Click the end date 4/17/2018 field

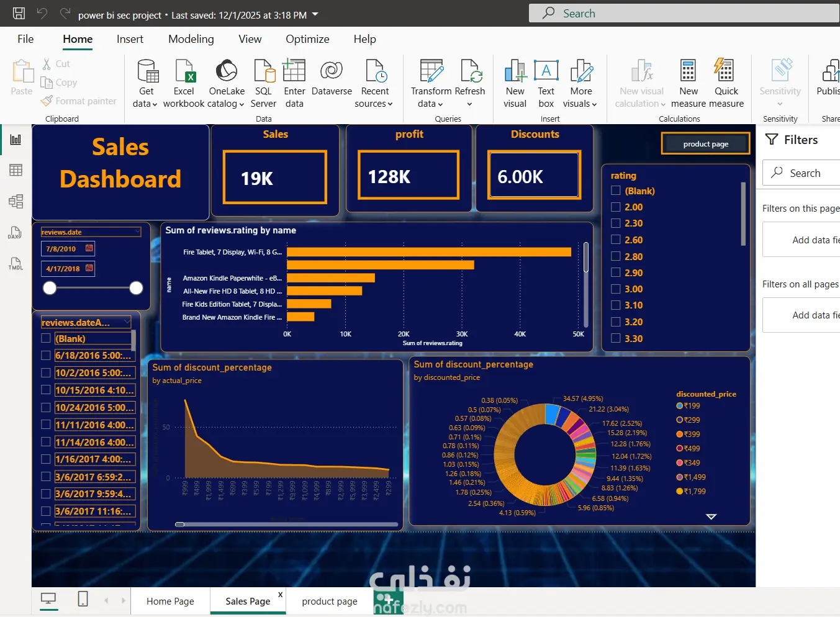(x=68, y=268)
